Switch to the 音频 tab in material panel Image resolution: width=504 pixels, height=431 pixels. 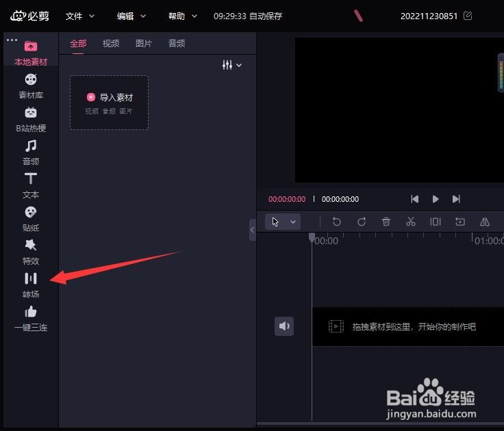point(177,43)
